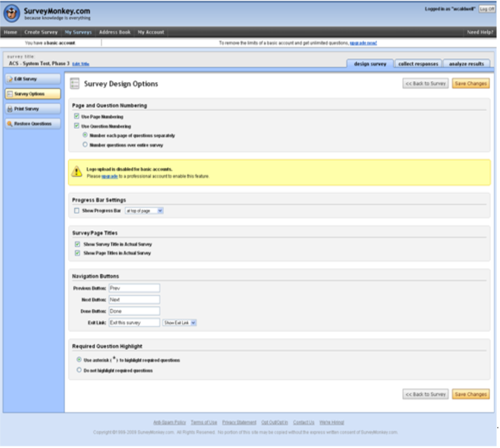Click the Edit Title link
The image size is (500, 448).
[x=81, y=64]
